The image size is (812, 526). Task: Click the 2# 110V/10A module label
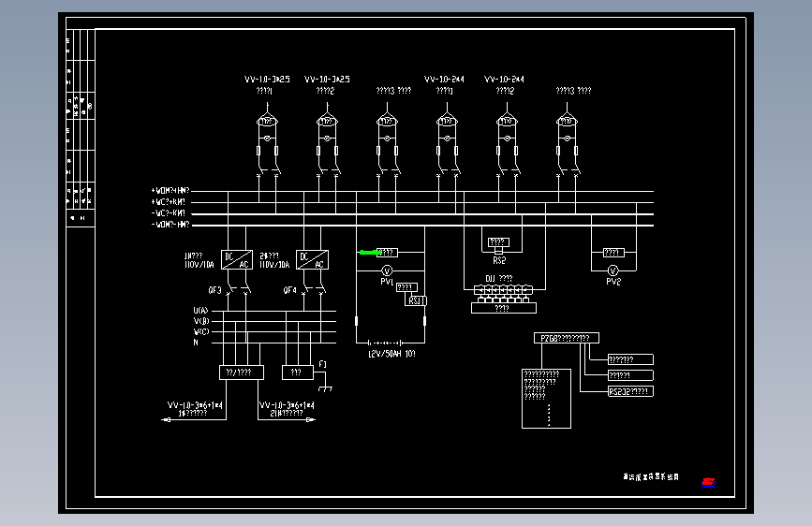pyautogui.click(x=274, y=260)
